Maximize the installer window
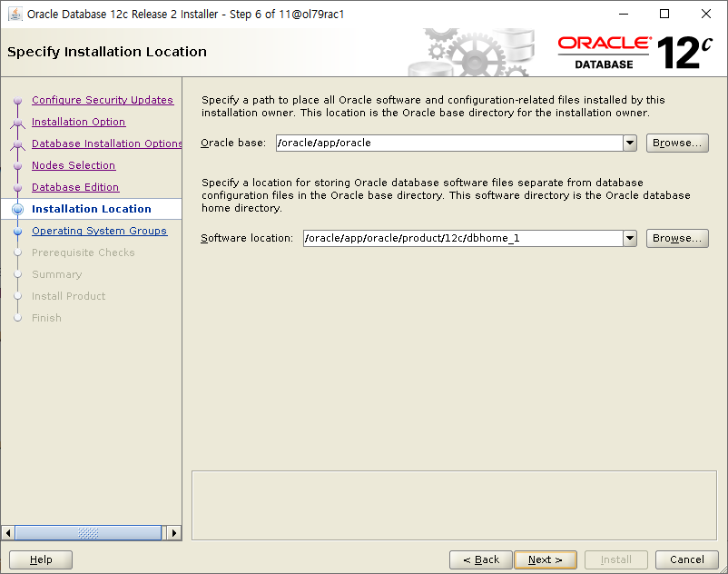This screenshot has height=574, width=728. pos(664,14)
